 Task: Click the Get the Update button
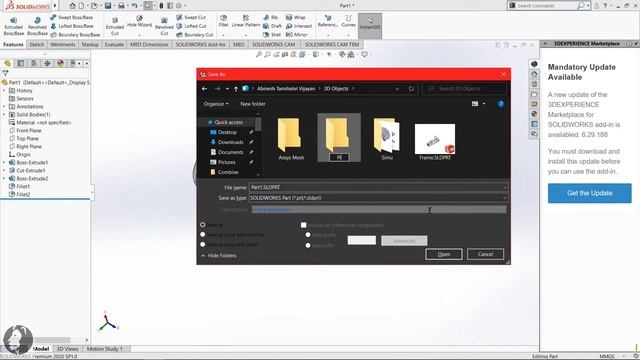tap(589, 193)
